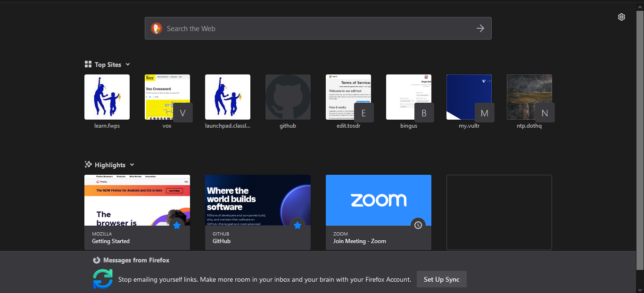Click the Top Sites heading
Image resolution: width=644 pixels, height=293 pixels.
pyautogui.click(x=108, y=65)
